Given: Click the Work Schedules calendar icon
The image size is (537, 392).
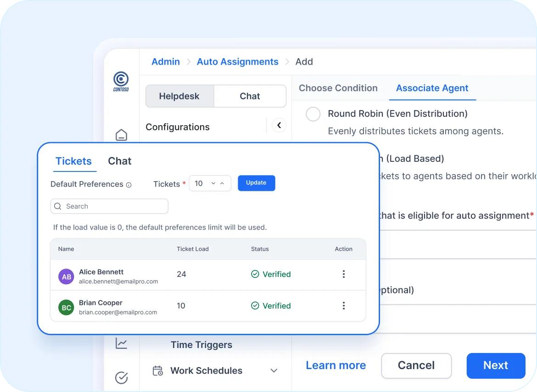Looking at the screenshot, I should [157, 371].
